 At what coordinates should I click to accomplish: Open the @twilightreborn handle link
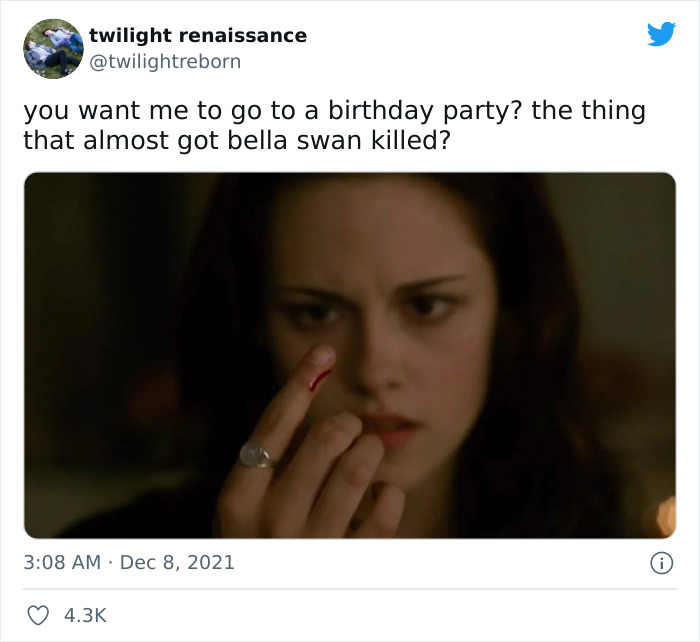point(165,61)
